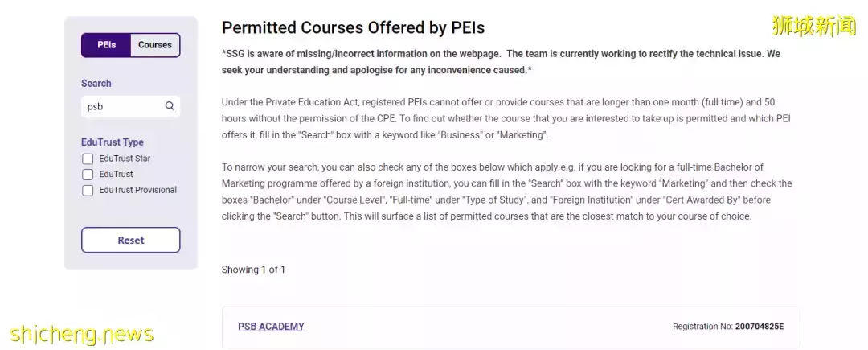
Task: Select the PEIs tab
Action: [106, 45]
